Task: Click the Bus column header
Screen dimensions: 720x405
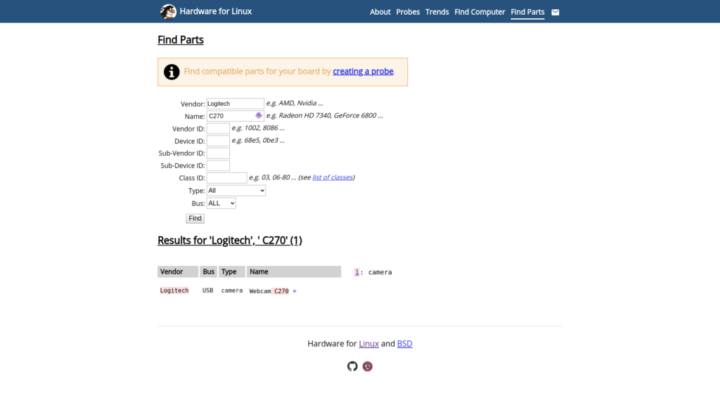Action: (208, 272)
